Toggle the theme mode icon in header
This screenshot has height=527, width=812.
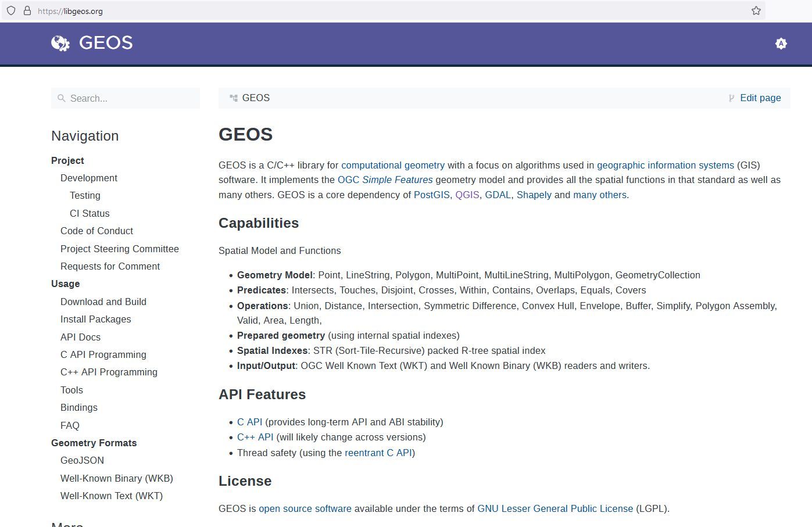(781, 44)
